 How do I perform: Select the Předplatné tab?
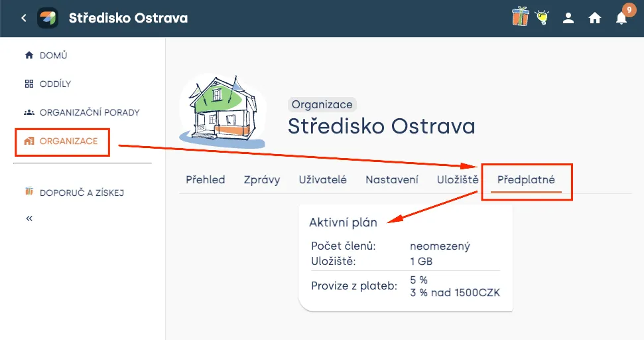click(526, 180)
